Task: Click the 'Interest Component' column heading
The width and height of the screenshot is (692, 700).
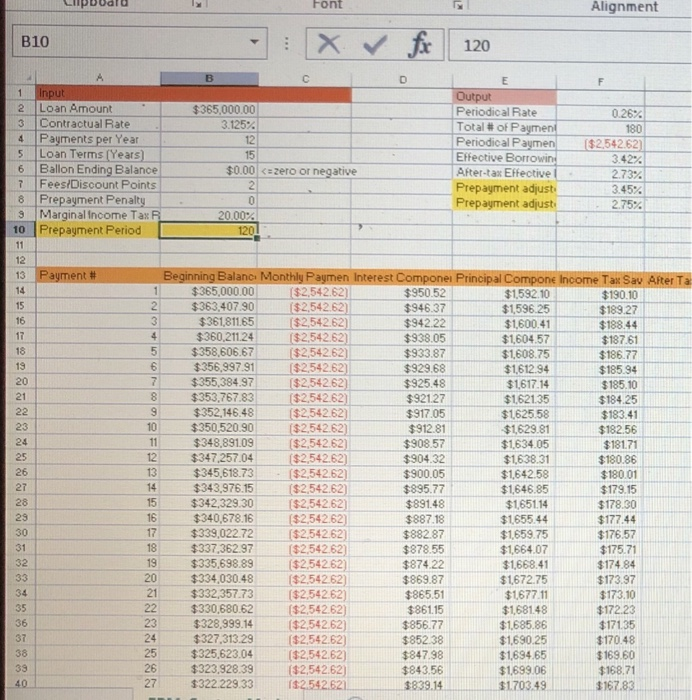Action: click(x=402, y=278)
